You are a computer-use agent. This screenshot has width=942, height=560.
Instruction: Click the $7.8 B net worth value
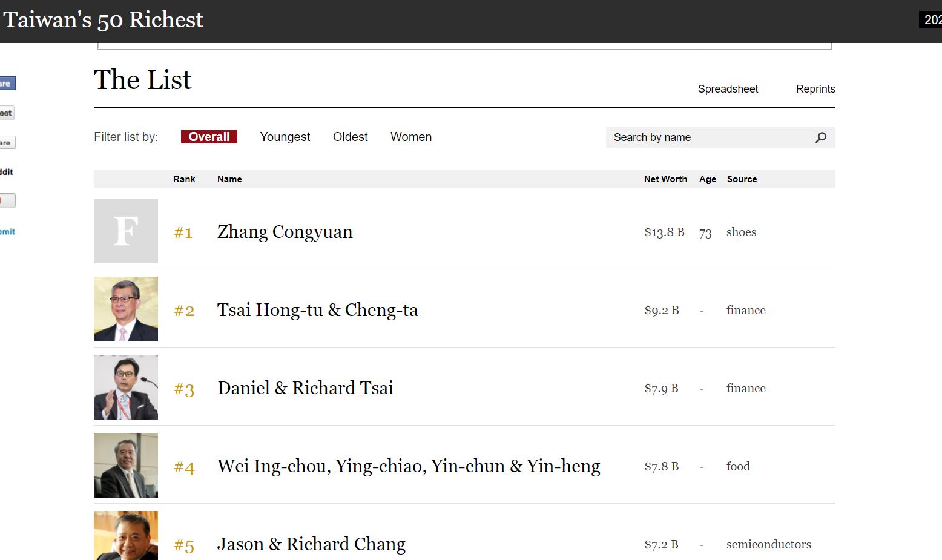click(x=662, y=467)
